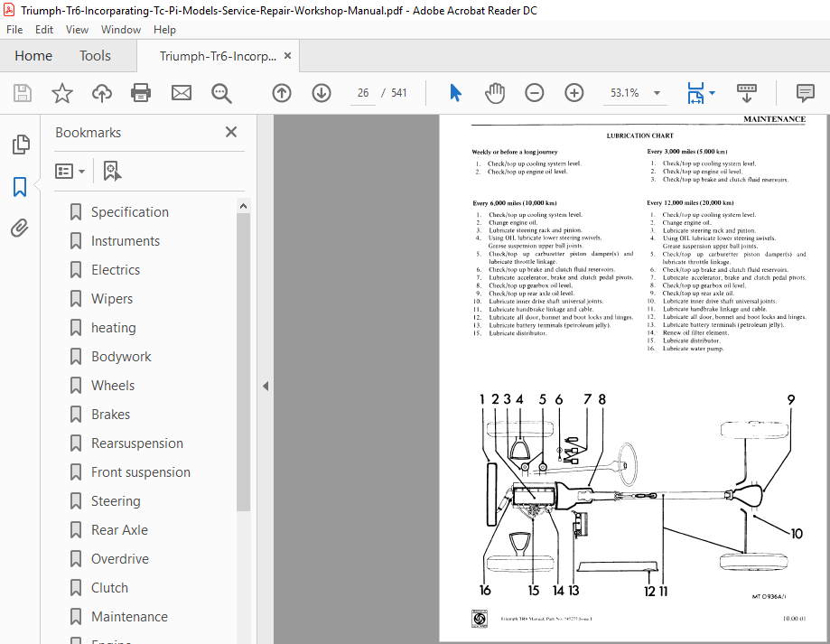Open the read mode scrolling icon
Image resolution: width=830 pixels, height=644 pixels.
point(746,93)
